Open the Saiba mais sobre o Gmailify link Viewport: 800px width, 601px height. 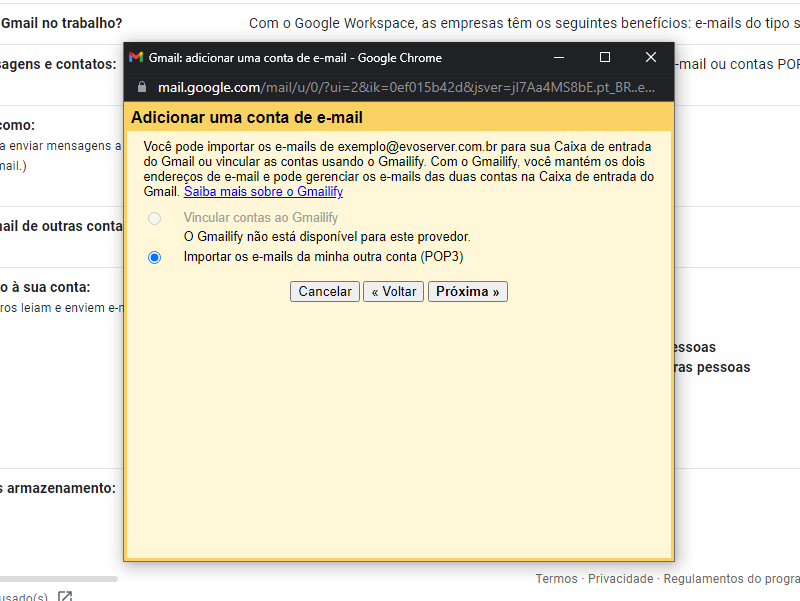263,191
